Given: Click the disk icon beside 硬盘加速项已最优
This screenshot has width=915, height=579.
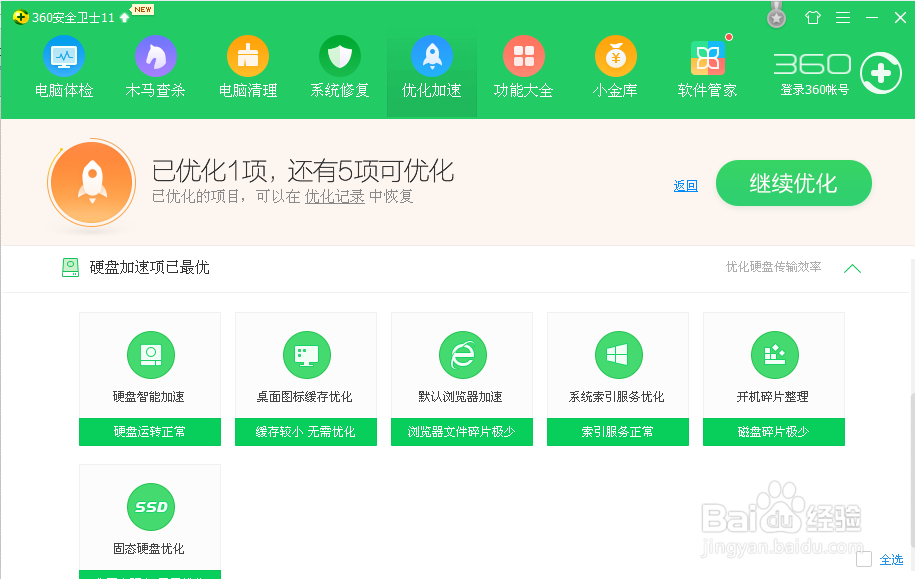Looking at the screenshot, I should point(71,268).
